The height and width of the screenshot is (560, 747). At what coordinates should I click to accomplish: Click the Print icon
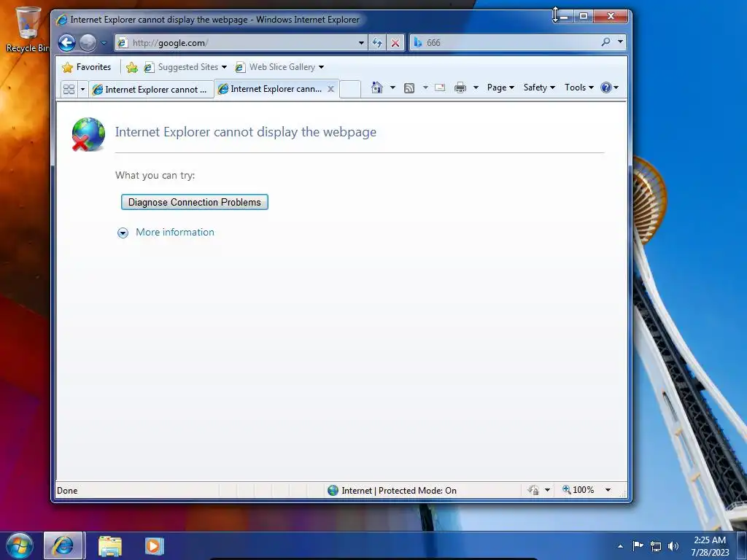(460, 87)
